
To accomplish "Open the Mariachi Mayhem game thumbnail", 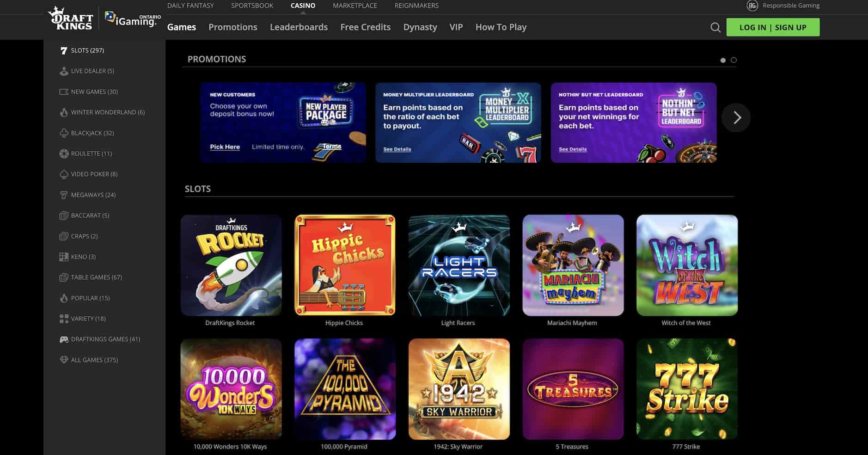I will pyautogui.click(x=573, y=265).
